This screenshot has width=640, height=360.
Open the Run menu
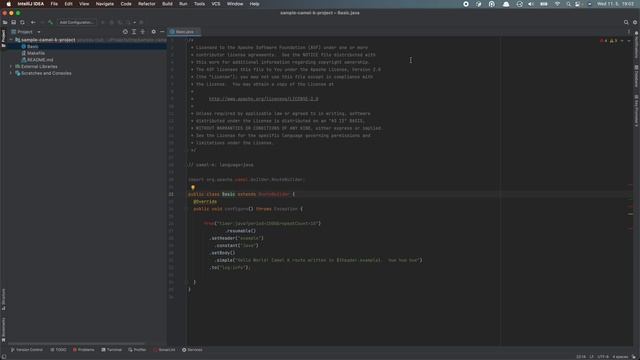pos(183,4)
